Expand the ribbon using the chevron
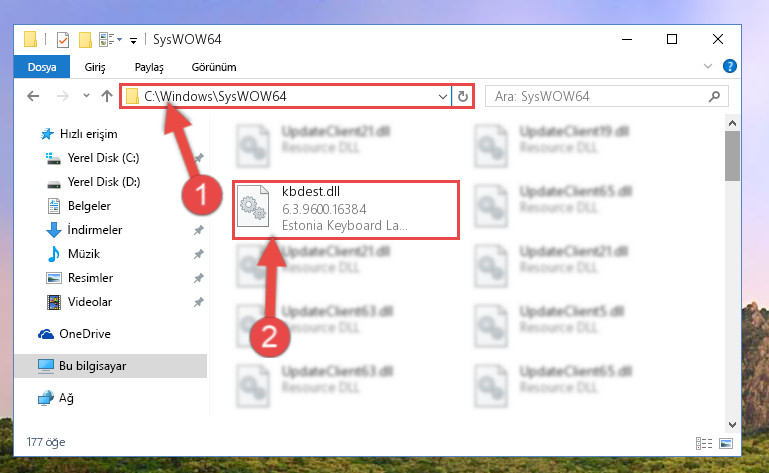Image resolution: width=769 pixels, height=473 pixels. point(707,66)
